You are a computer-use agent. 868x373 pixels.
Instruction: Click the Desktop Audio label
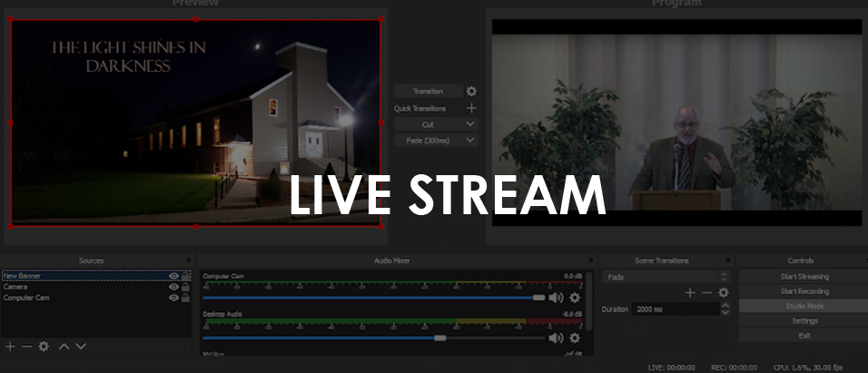tap(222, 314)
